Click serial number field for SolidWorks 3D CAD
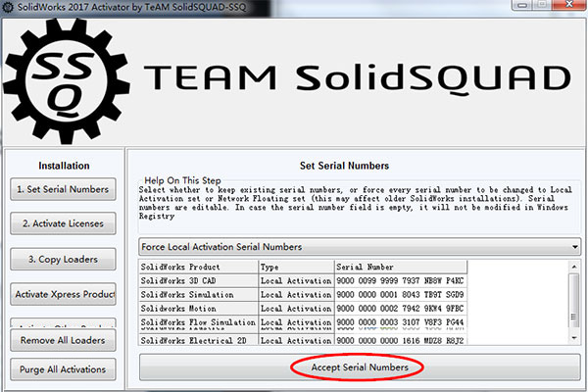 point(401,281)
